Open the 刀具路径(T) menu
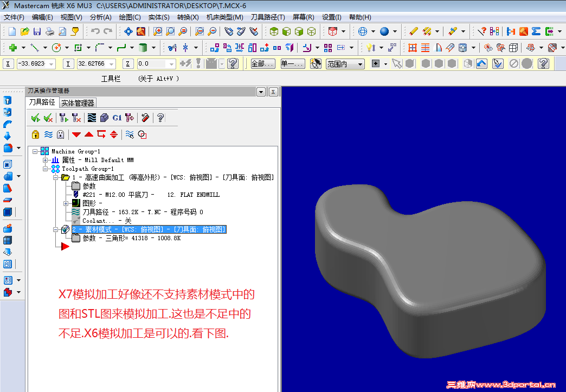 268,17
